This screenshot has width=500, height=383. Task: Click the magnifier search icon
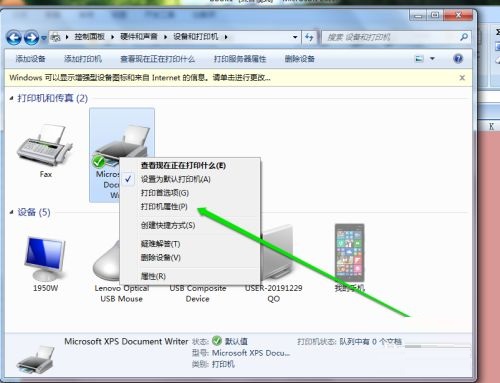pos(464,37)
